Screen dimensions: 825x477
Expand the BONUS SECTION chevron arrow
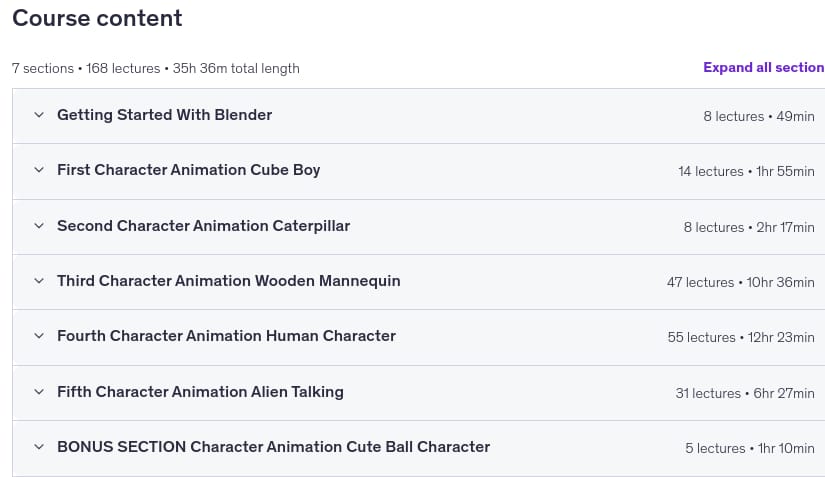coord(39,447)
